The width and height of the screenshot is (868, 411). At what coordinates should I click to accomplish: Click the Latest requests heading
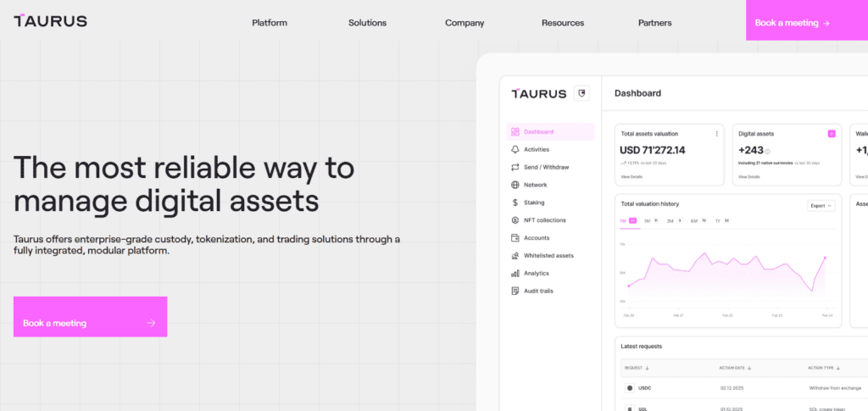coord(641,347)
